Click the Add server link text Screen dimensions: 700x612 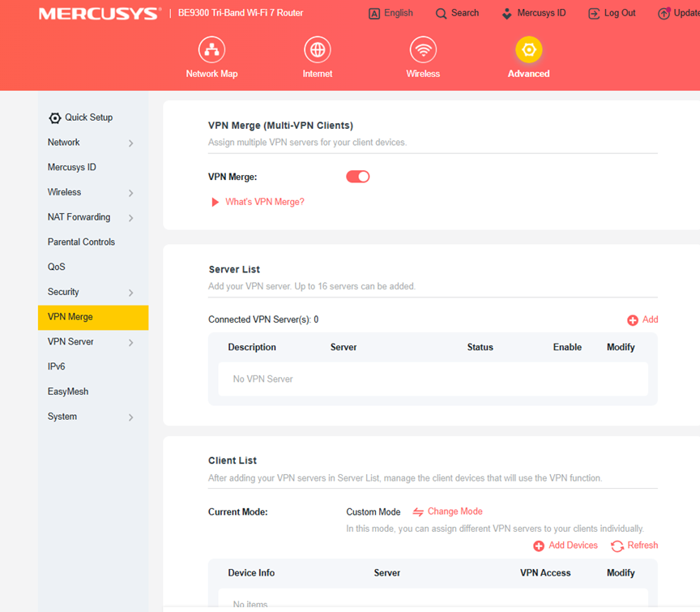pyautogui.click(x=650, y=319)
